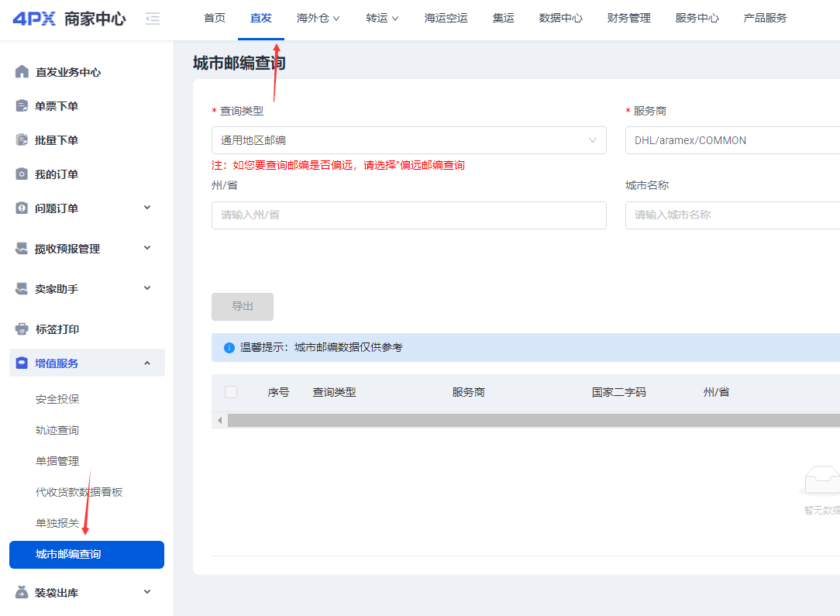Click the home icon beside 直发业务中心
Screen dimensions: 840x616
coord(22,72)
